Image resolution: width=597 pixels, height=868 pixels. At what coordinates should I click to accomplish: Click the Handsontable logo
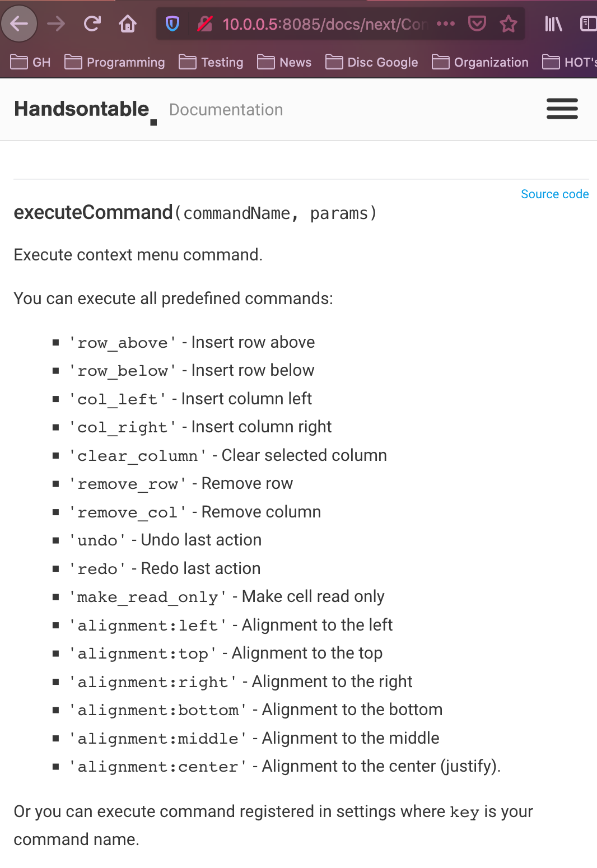(82, 109)
